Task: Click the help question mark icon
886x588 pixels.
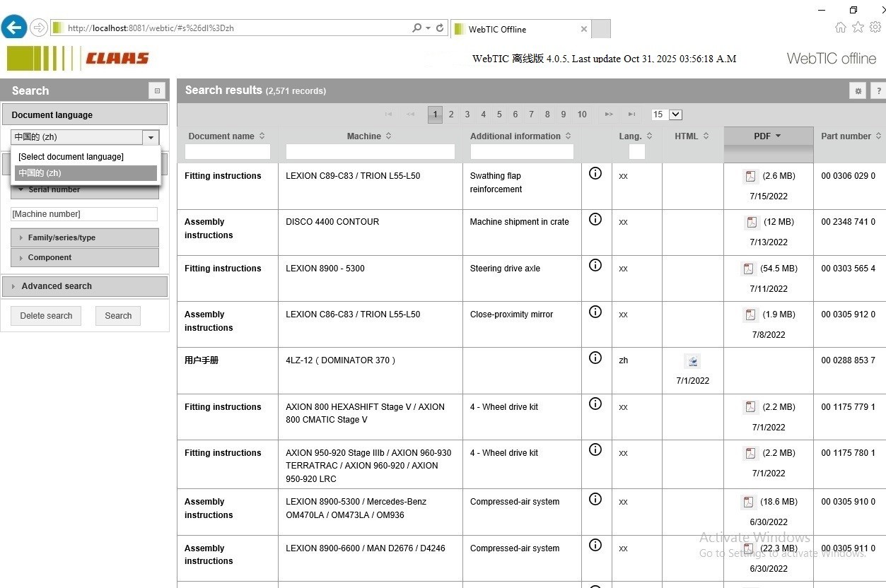Action: (878, 90)
